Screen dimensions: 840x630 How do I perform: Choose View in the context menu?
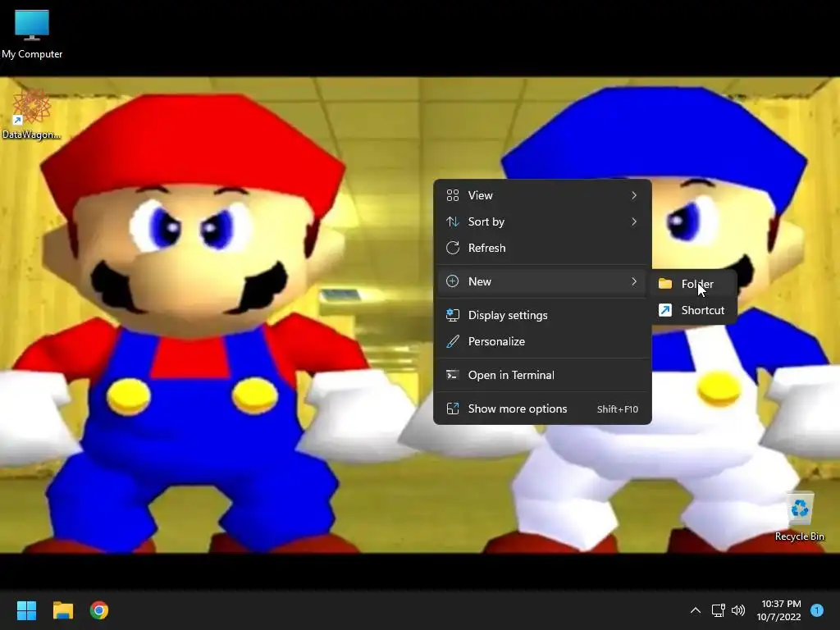point(542,195)
